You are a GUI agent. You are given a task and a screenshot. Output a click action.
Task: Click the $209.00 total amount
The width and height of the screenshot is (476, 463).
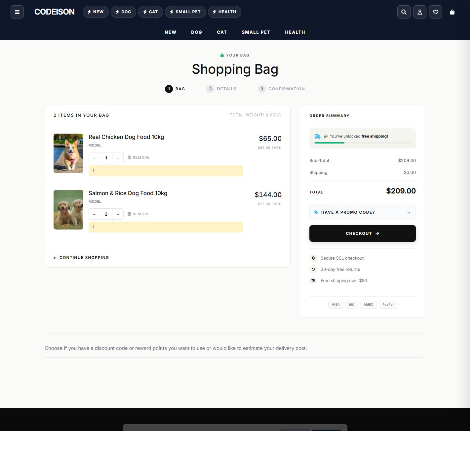tap(401, 191)
